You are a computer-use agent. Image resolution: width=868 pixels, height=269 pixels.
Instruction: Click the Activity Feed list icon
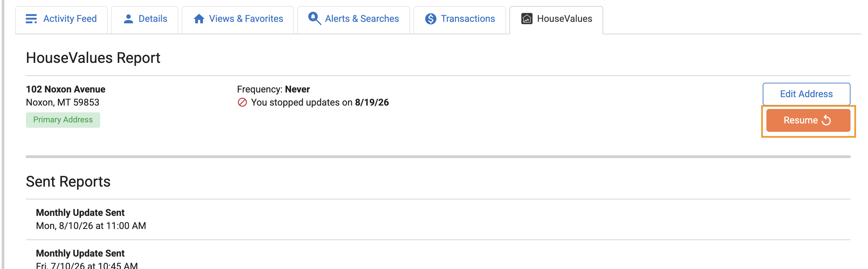(31, 19)
